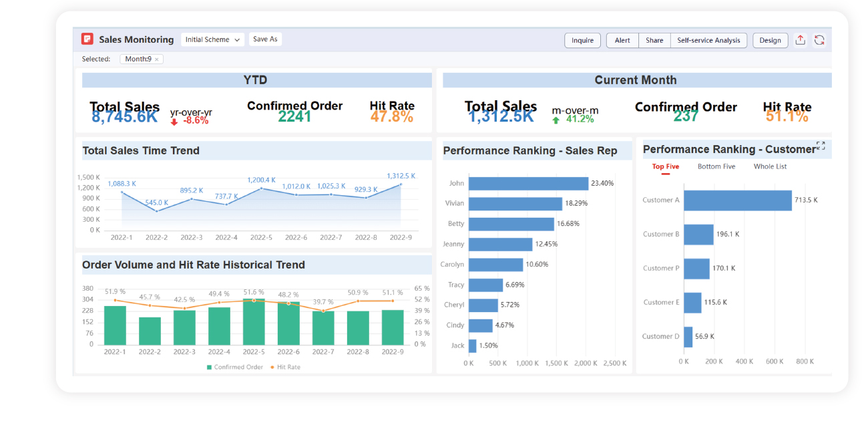Click the Save As button
Viewport: 868px width, 441px height.
click(265, 39)
